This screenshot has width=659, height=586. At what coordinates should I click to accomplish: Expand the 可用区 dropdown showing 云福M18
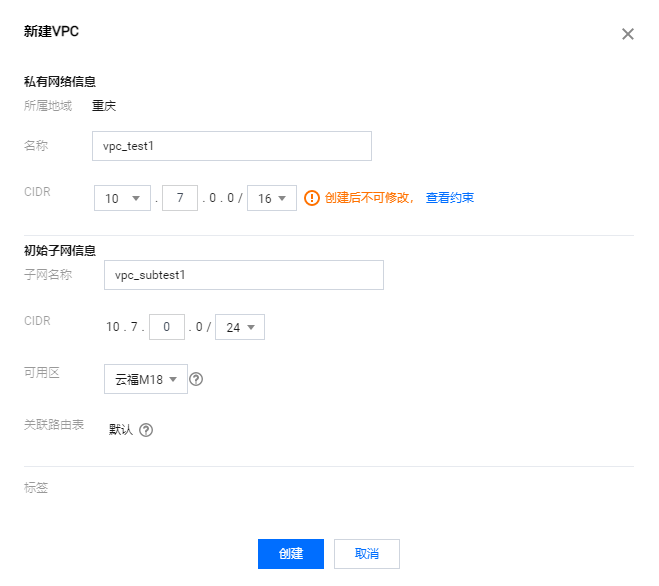point(145,379)
